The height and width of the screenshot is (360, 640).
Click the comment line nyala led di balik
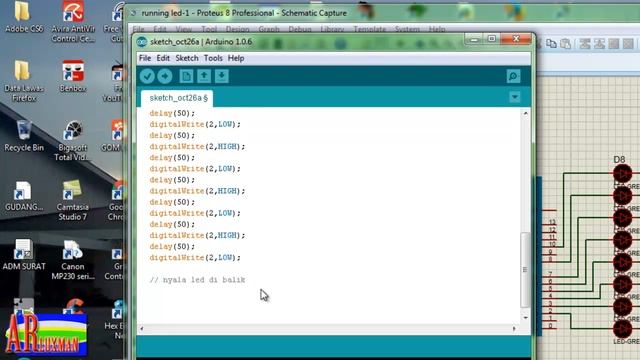point(197,280)
